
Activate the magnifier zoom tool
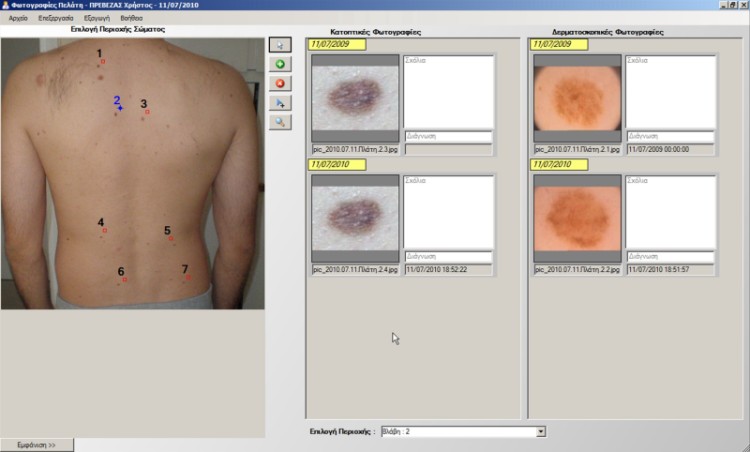280,121
